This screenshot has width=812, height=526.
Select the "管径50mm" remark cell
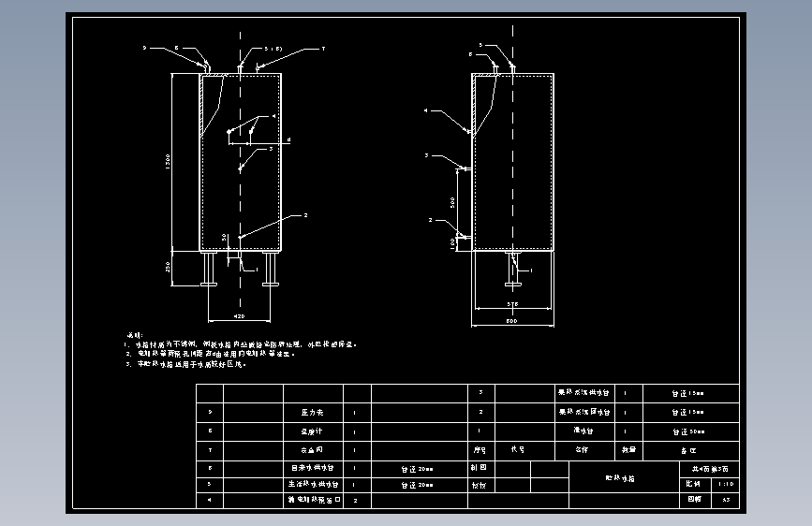coord(688,431)
